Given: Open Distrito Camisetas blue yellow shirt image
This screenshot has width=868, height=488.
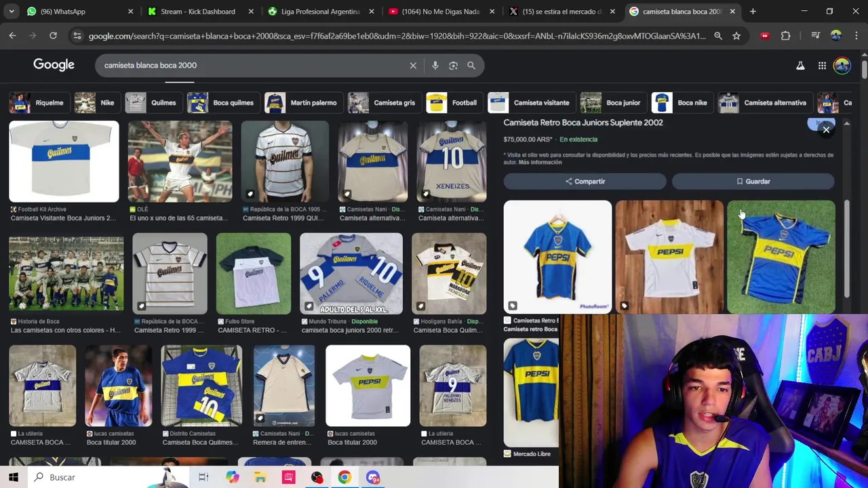Looking at the screenshot, I should pyautogui.click(x=202, y=386).
